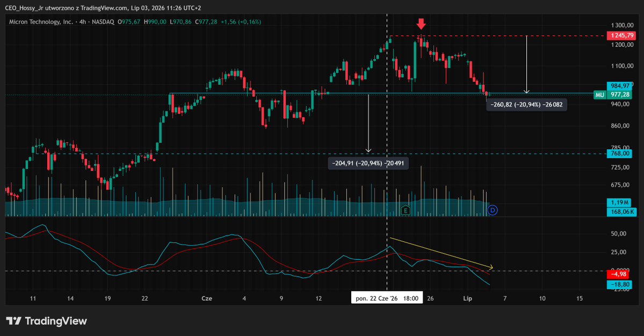
Task: Click the current price label 977,28
Action: tap(620, 95)
